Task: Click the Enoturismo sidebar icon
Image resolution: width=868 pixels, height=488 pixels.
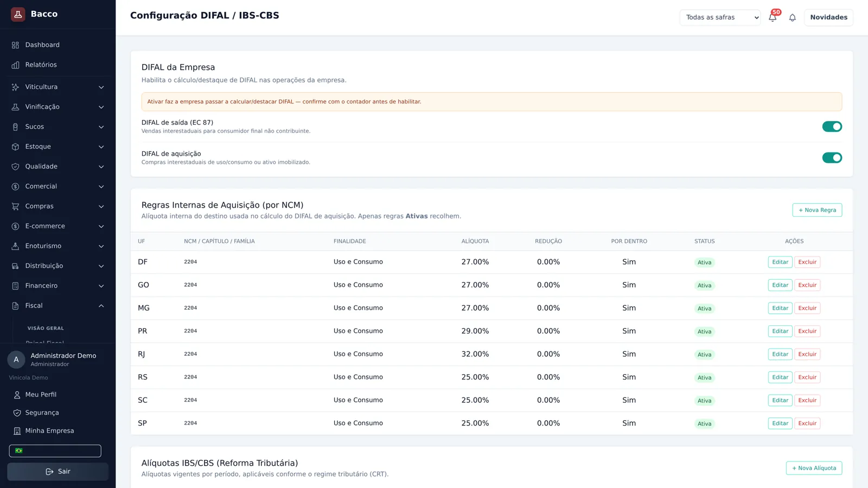Action: [x=15, y=246]
